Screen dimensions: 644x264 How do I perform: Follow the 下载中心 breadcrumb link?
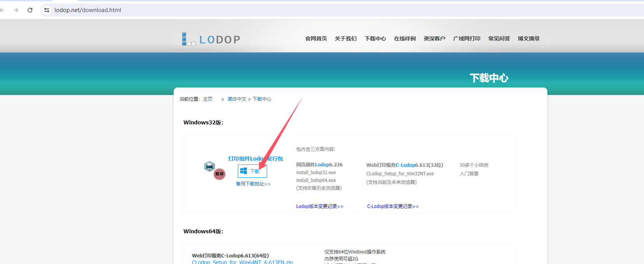point(262,99)
